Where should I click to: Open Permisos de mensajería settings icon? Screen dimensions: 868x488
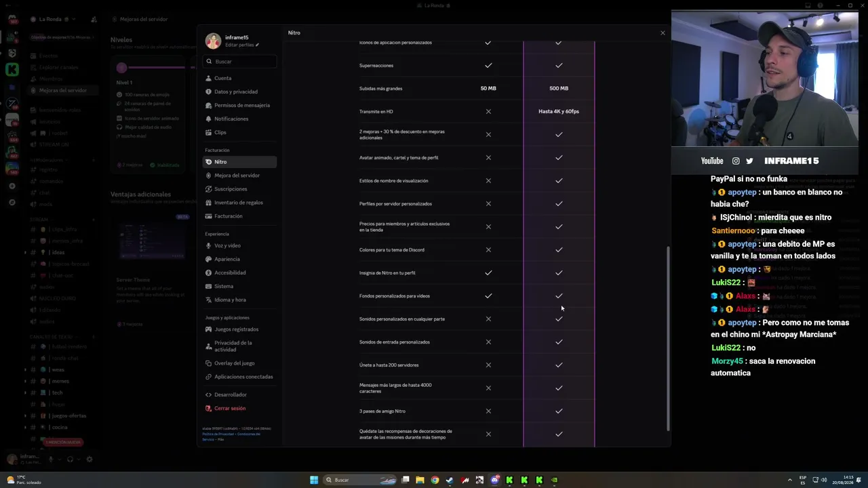[209, 105]
